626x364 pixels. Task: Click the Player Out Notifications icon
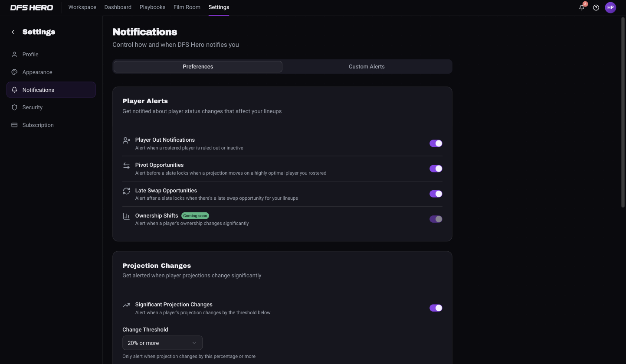[x=126, y=140]
